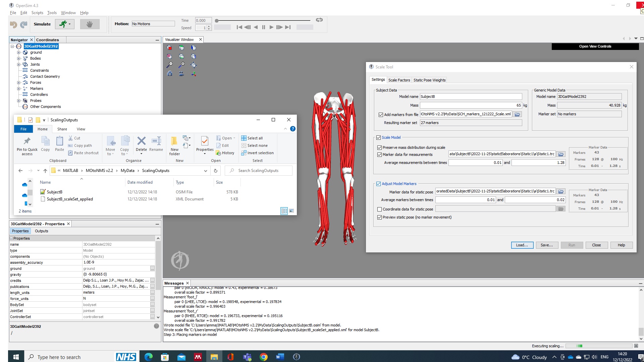644x362 pixels.
Task: Toggle the motion loop icon
Action: [x=319, y=20]
